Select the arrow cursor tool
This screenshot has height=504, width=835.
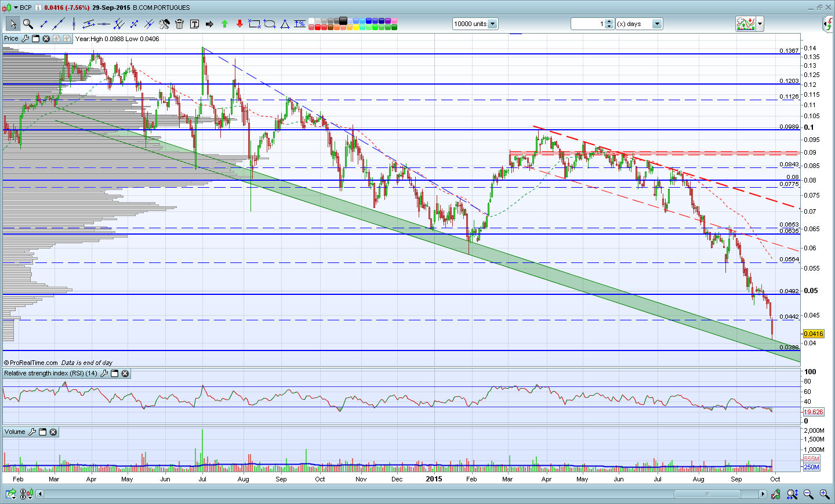13,24
